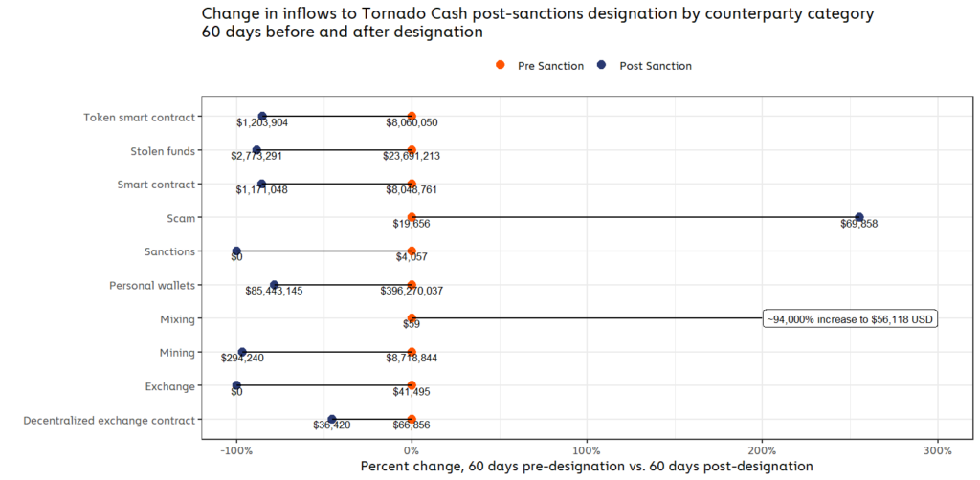Select the Stolen funds post-sanction blue dot
Screen dimensions: 980x480
coord(256,150)
